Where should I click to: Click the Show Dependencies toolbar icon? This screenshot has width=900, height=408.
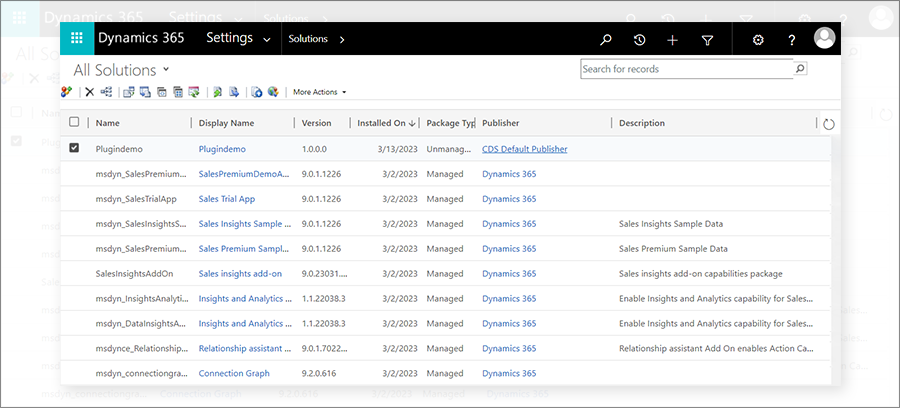coord(106,92)
